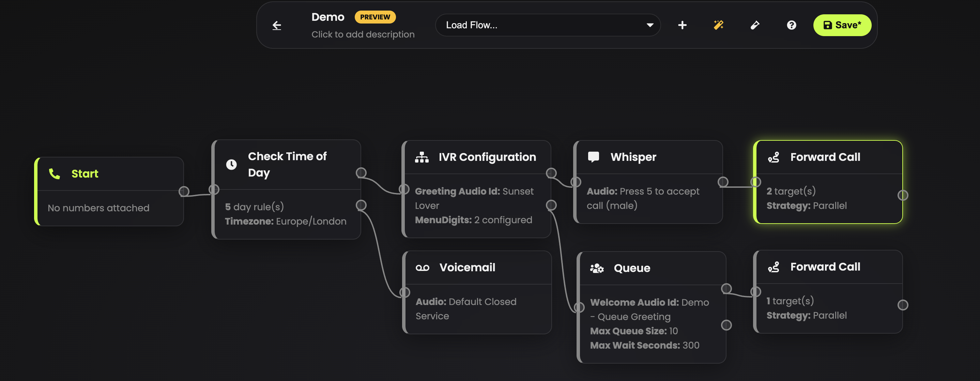Open the help question mark icon
The height and width of the screenshot is (381, 980).
791,25
